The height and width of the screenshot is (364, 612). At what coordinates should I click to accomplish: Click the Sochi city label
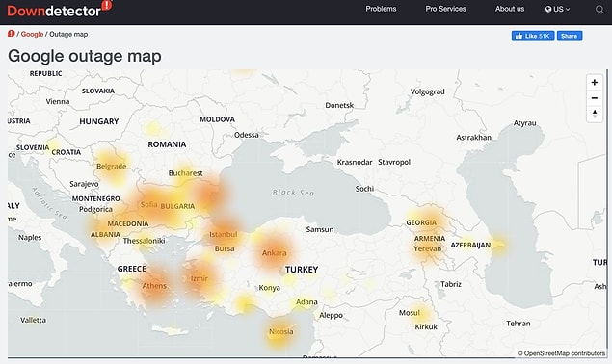coord(364,189)
